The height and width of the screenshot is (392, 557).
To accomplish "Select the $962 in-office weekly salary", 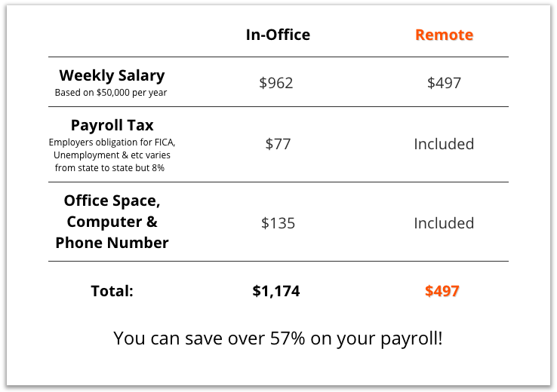I will tap(276, 83).
